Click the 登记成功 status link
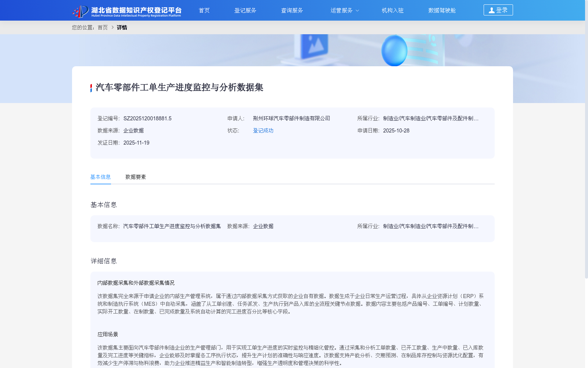The height and width of the screenshot is (368, 588). pos(263,131)
